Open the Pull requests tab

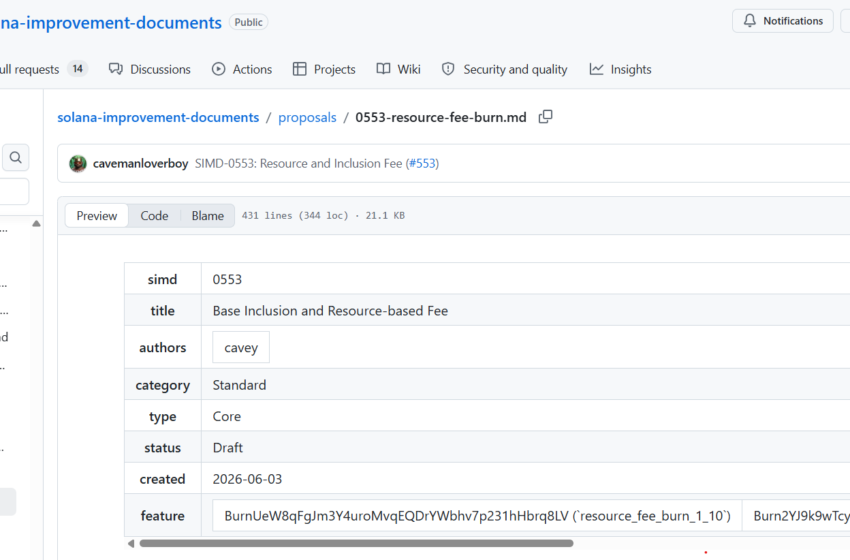click(43, 69)
